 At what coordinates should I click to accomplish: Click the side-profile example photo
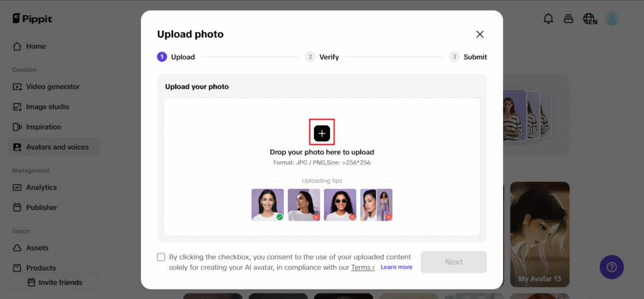click(304, 205)
